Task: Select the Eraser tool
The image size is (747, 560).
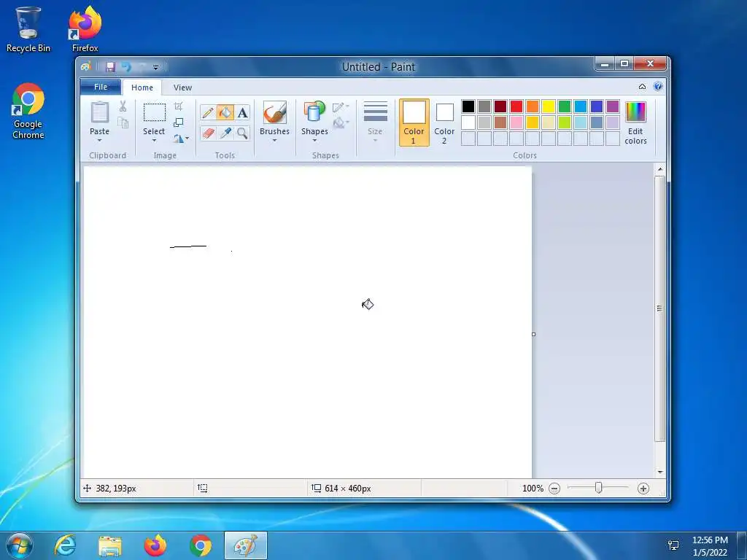Action: pyautogui.click(x=208, y=133)
